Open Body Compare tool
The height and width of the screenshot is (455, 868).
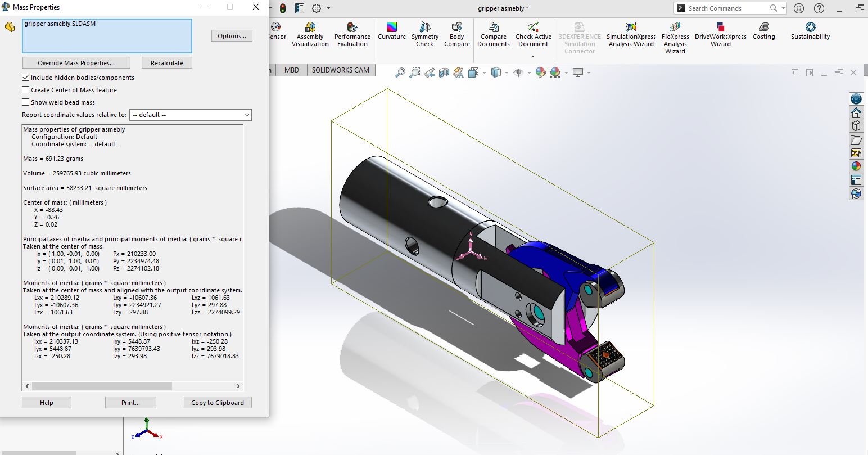(x=457, y=35)
